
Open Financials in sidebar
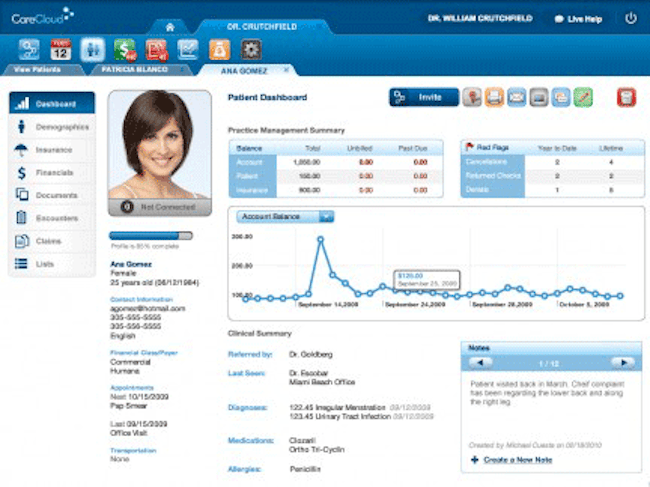point(52,172)
